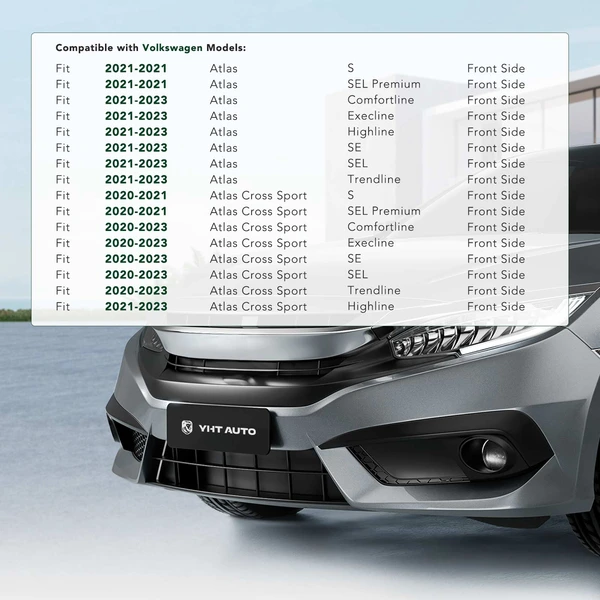Click trim 'SEL' in the plain Atlas row
This screenshot has height=600, width=600.
[357, 164]
